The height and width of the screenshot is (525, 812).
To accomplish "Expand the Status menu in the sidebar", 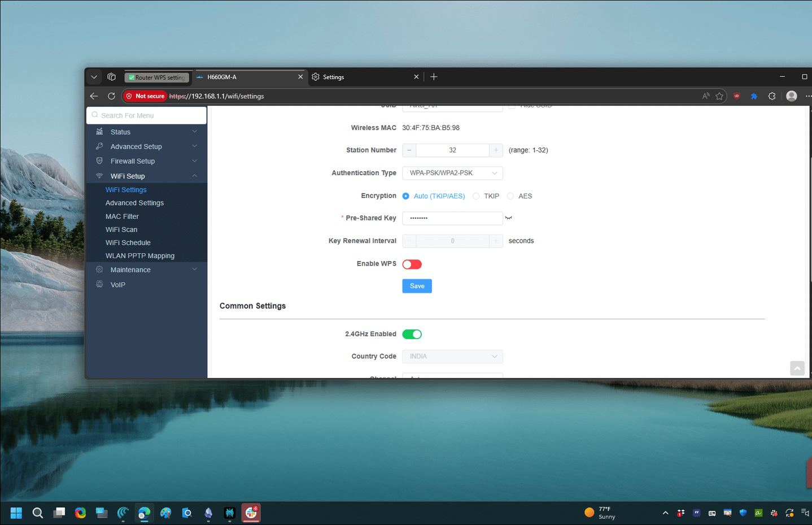I will point(147,132).
